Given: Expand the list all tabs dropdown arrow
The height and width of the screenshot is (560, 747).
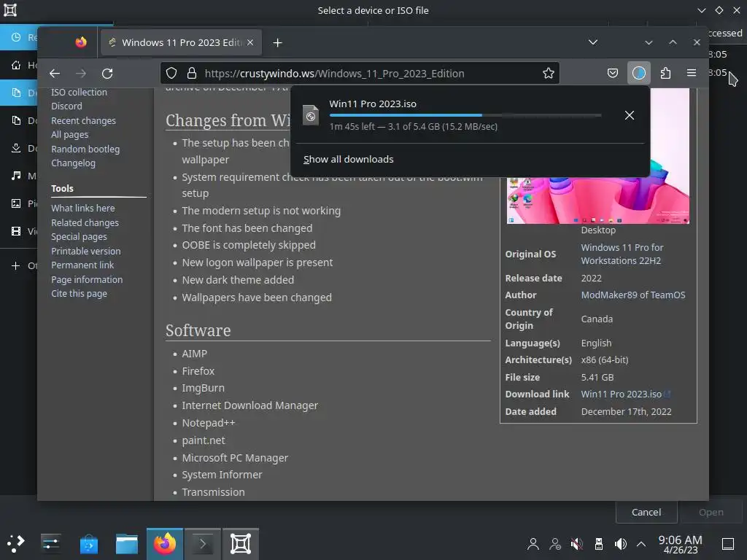Looking at the screenshot, I should click(592, 42).
